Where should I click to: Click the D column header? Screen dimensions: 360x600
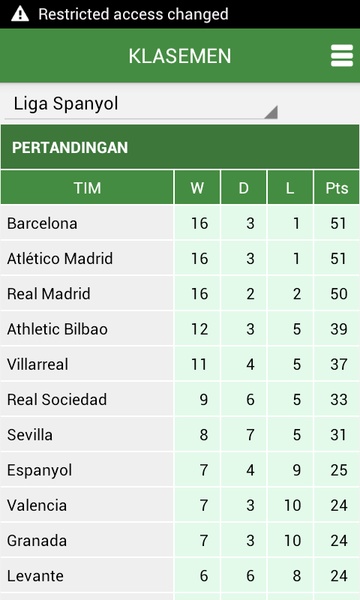click(244, 188)
